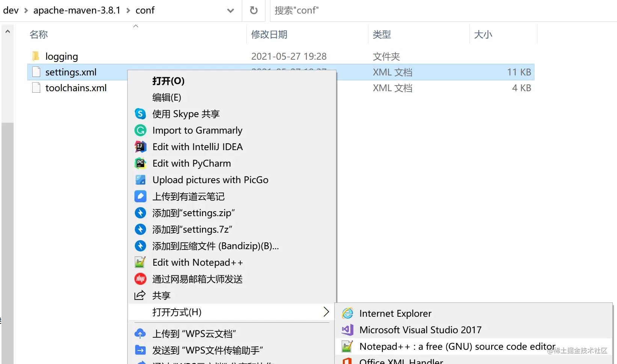Expand the 打开方式(H) submenu arrow
Screen dimensions: 617x364
pyautogui.click(x=326, y=312)
